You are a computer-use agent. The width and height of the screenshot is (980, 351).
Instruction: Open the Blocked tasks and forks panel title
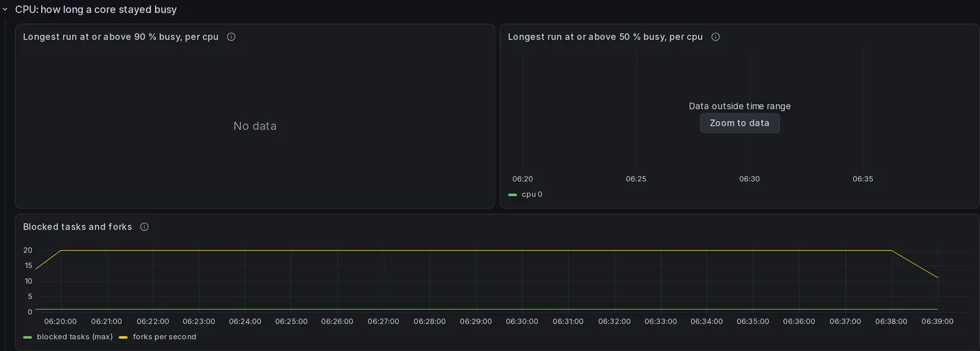point(78,227)
